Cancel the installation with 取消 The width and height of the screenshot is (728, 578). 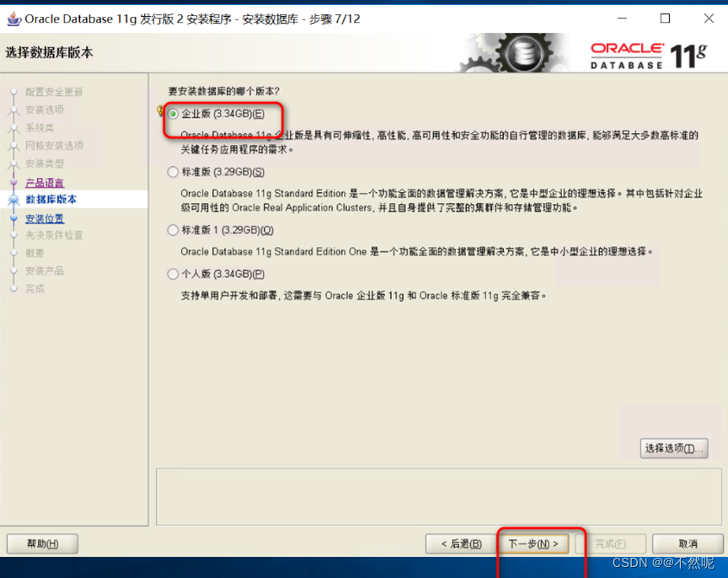(x=688, y=543)
